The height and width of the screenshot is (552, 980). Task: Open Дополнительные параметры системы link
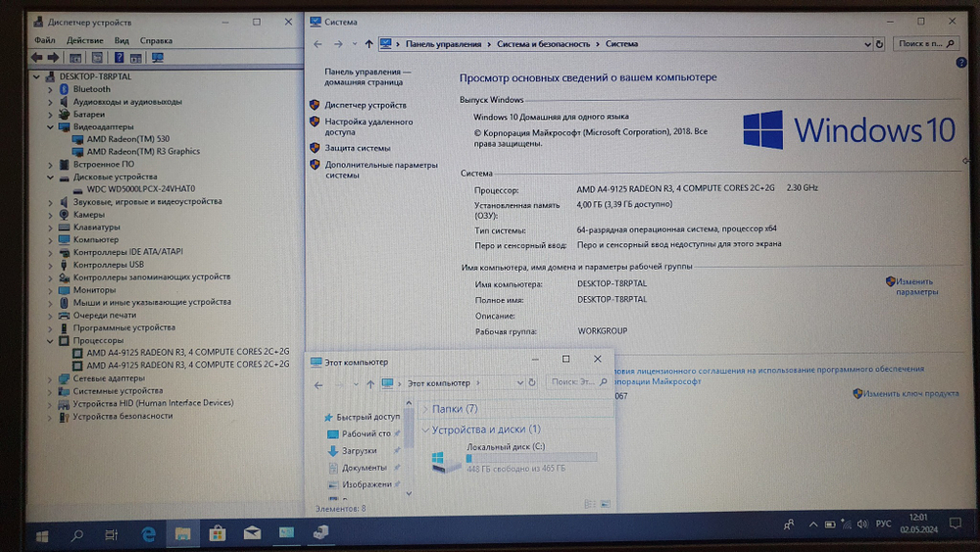(x=381, y=170)
